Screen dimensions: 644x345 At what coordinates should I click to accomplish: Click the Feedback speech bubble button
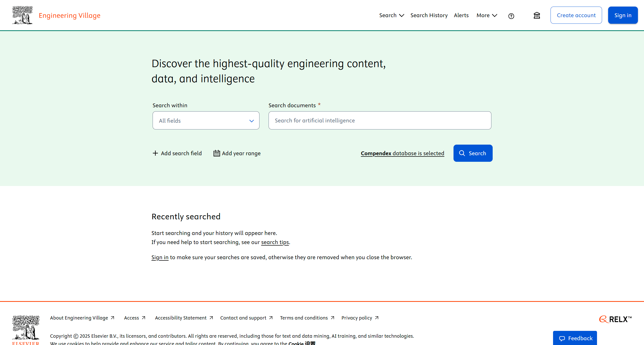(575, 338)
